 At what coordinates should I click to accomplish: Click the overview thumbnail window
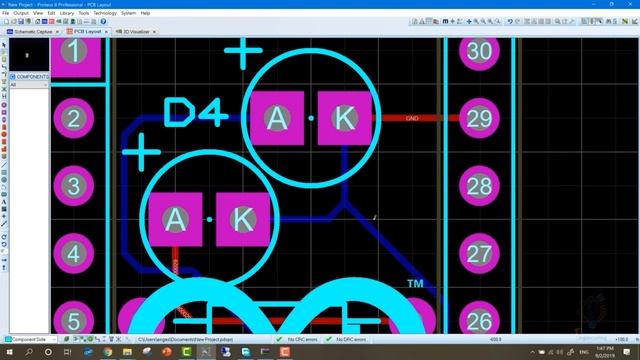point(29,55)
